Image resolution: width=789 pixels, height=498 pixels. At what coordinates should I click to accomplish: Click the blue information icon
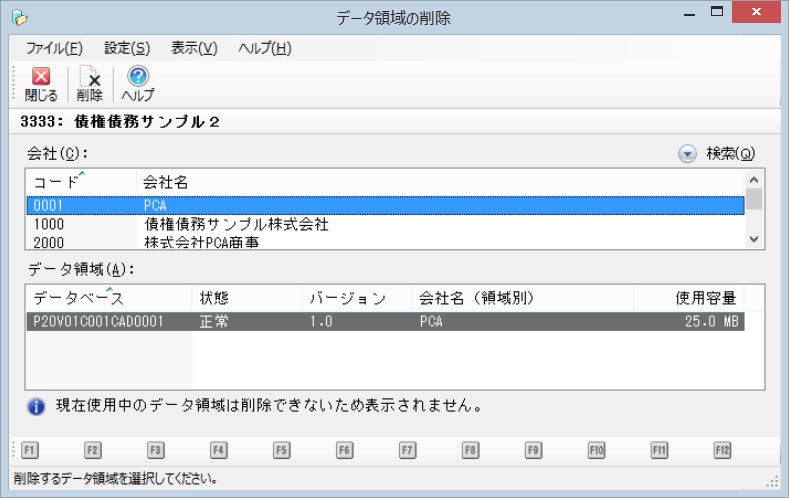[x=36, y=406]
